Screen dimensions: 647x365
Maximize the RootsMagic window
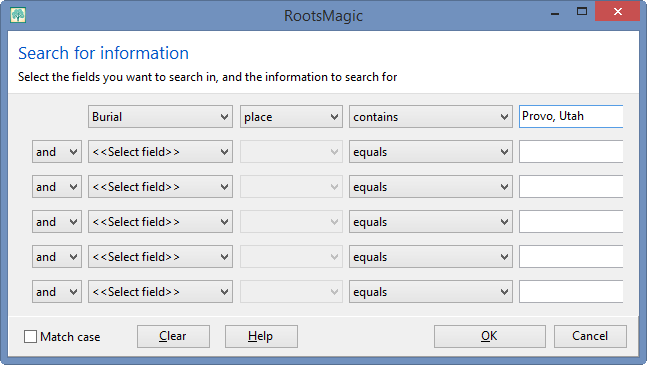(x=582, y=12)
